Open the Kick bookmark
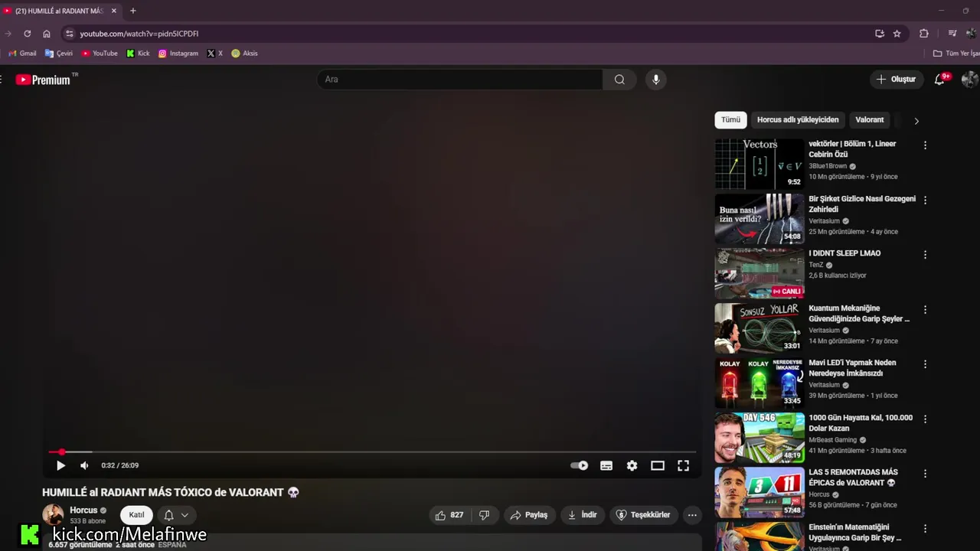Viewport: 980px width, 551px height. (138, 54)
